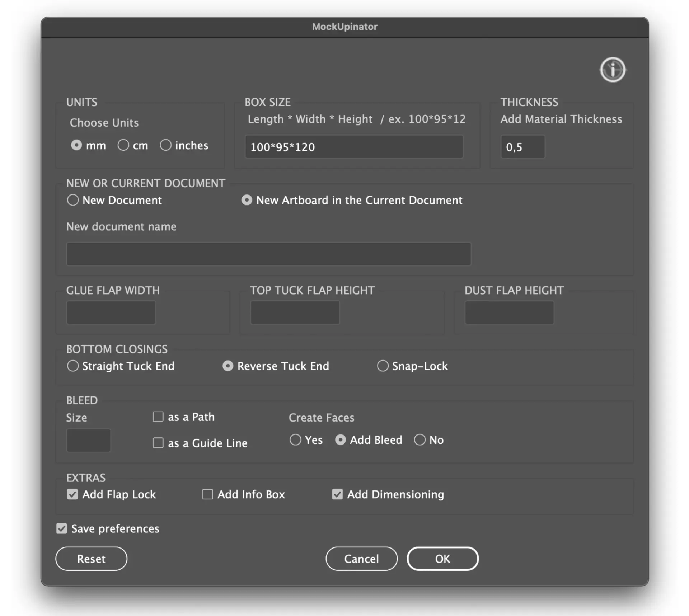
Task: Enable bleed as a Guide Line
Action: pyautogui.click(x=158, y=443)
